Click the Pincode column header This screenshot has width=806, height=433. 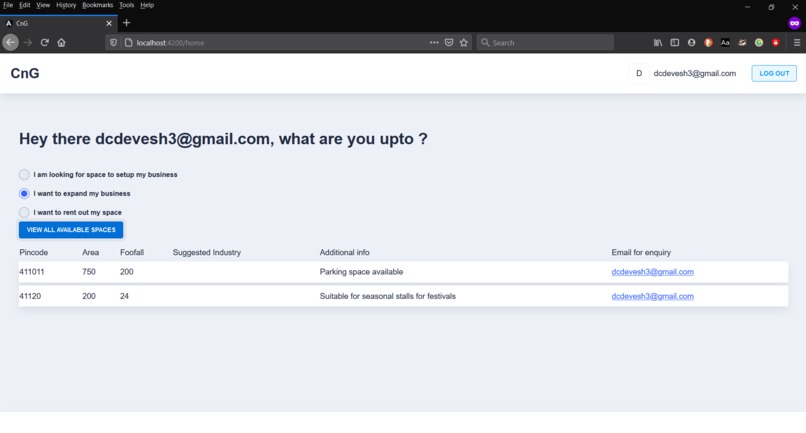click(x=33, y=252)
